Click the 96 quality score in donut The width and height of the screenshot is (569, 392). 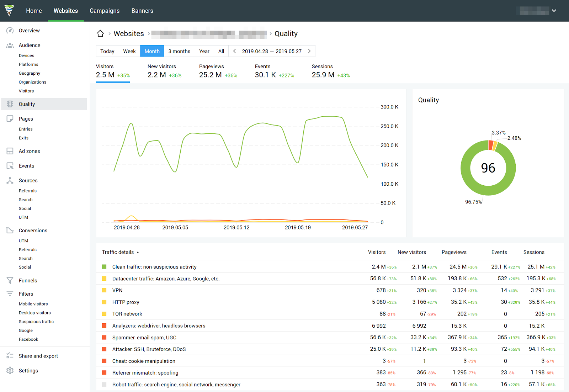pyautogui.click(x=488, y=168)
